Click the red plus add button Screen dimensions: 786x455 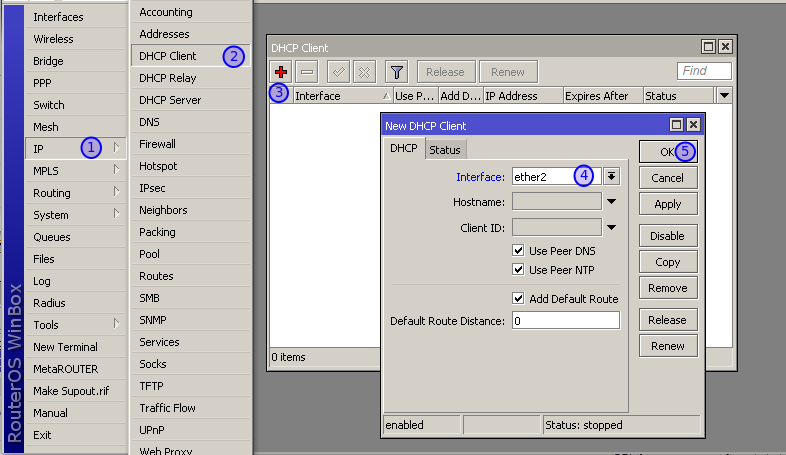[282, 72]
